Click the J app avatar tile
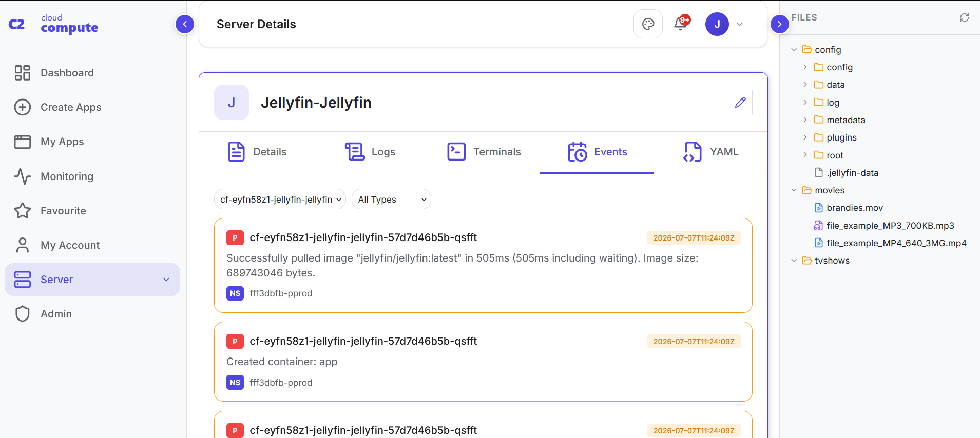 [232, 102]
